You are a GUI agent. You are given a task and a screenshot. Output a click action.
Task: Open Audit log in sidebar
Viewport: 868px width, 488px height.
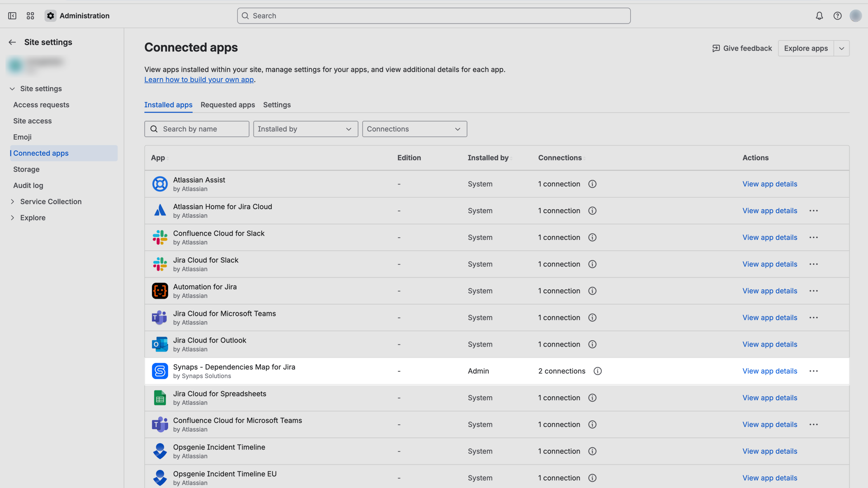point(28,185)
